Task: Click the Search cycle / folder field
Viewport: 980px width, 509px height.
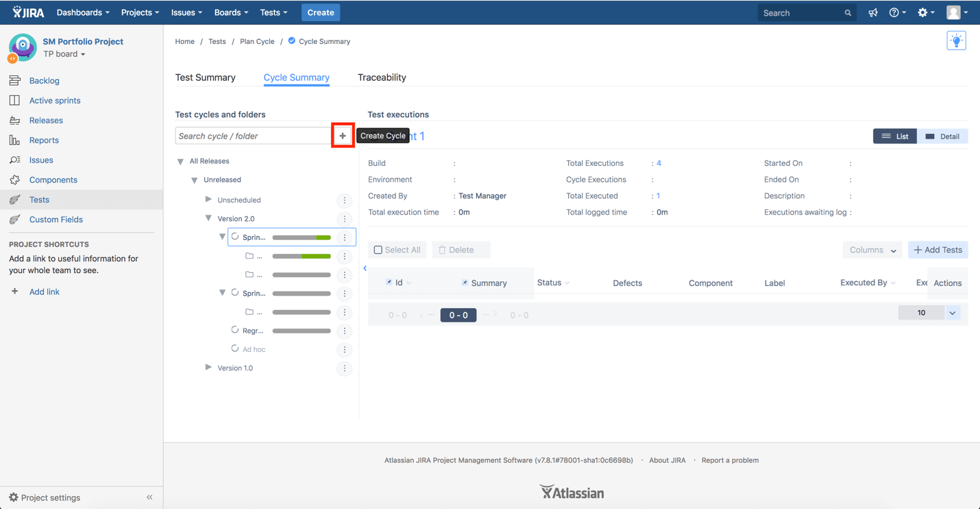Action: (253, 136)
